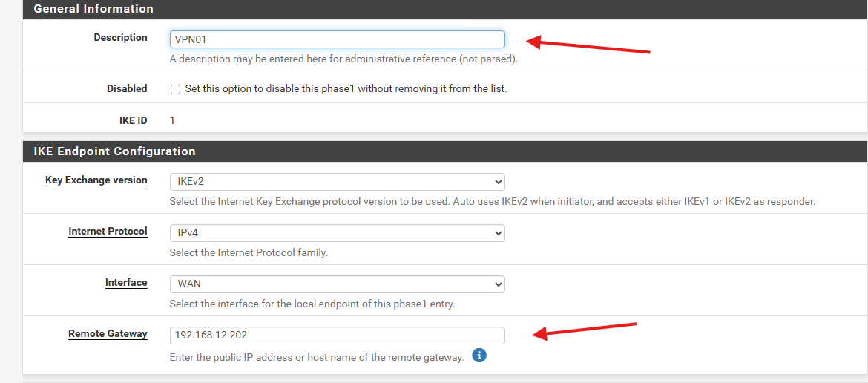The height and width of the screenshot is (383, 868).
Task: Select the IKE ID label
Action: (134, 120)
